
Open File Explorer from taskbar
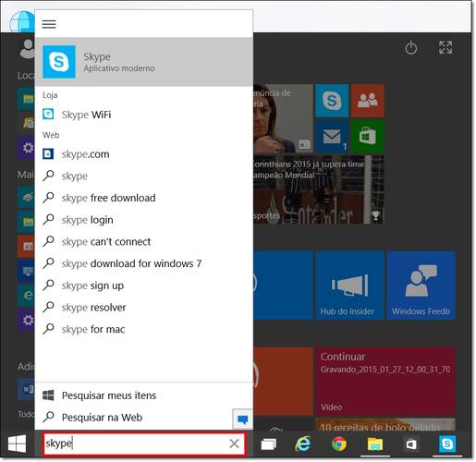(375, 444)
